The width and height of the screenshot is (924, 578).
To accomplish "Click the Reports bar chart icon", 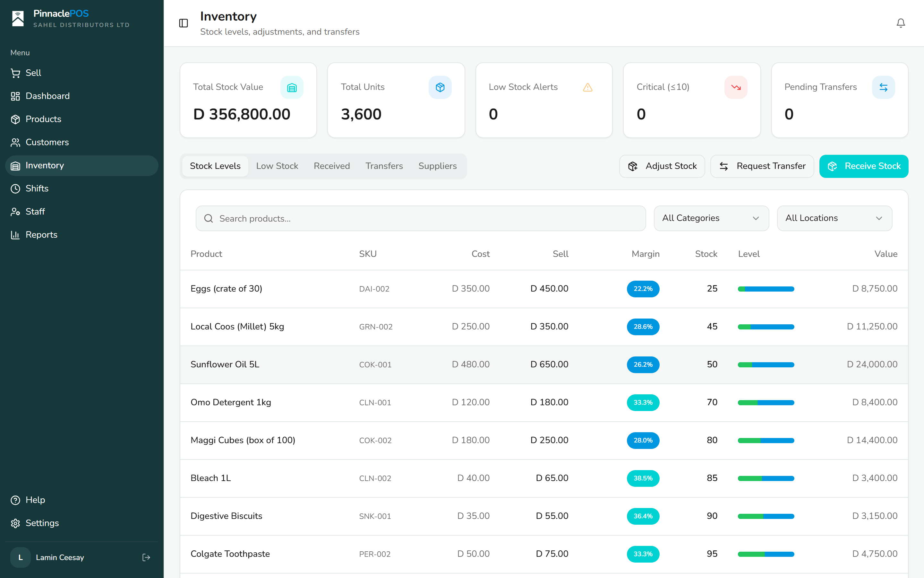I will [x=15, y=235].
